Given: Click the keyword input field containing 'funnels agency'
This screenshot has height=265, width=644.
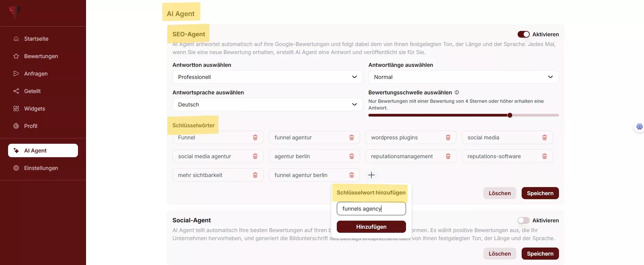Looking at the screenshot, I should coord(371,209).
